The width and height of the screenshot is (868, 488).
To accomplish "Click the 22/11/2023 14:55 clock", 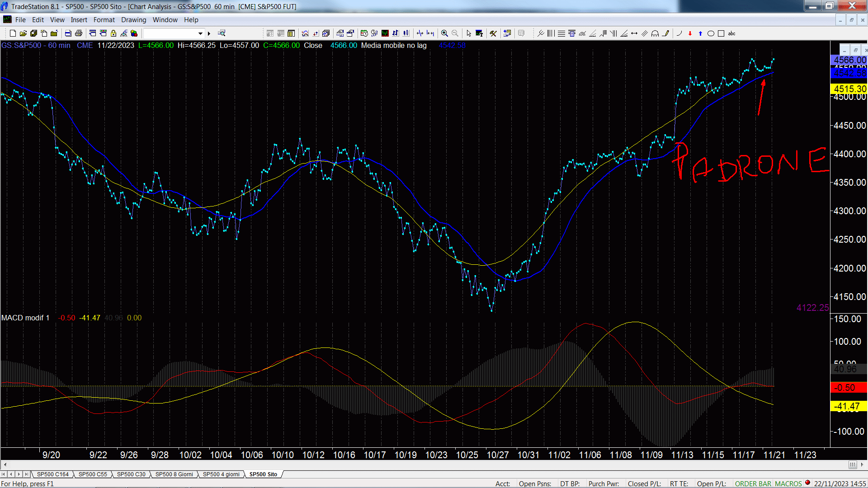I will coord(840,483).
